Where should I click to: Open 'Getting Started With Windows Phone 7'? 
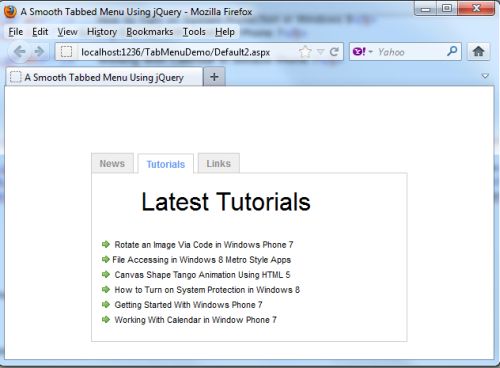pyautogui.click(x=188, y=305)
